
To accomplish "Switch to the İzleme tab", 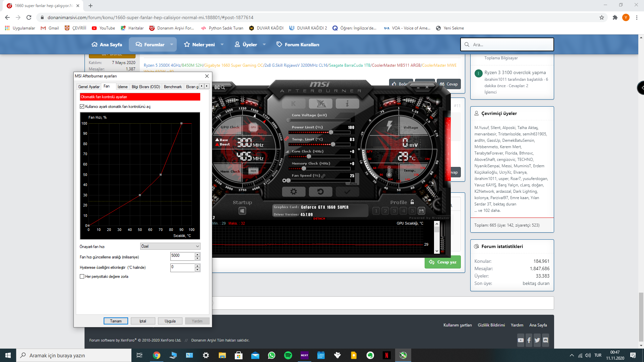I will (x=122, y=87).
